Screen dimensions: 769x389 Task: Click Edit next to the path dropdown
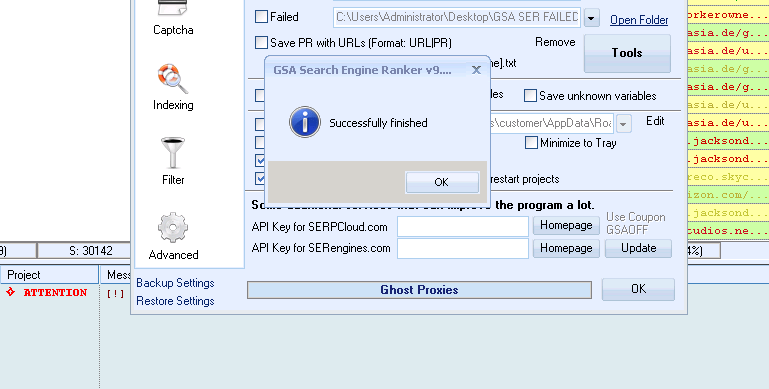[x=655, y=121]
